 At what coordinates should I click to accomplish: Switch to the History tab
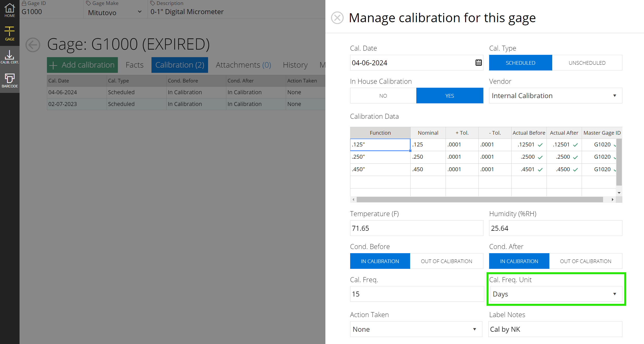295,65
